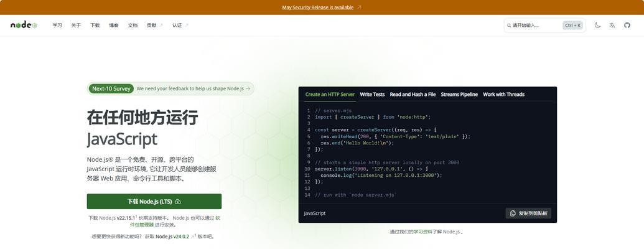The height and width of the screenshot is (249, 644).
Task: Open the 下载 navigation item
Action: click(95, 26)
